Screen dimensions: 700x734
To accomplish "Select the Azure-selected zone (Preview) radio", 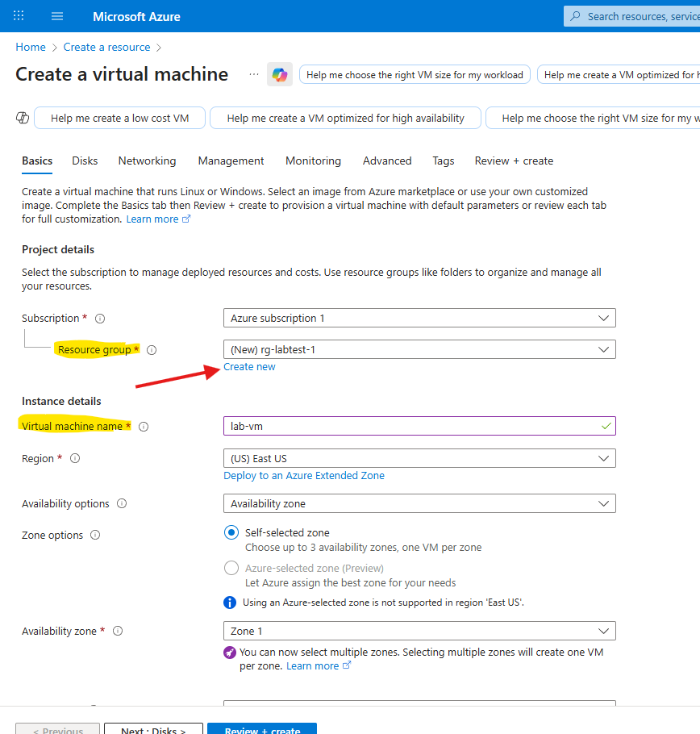I will 231,568.
